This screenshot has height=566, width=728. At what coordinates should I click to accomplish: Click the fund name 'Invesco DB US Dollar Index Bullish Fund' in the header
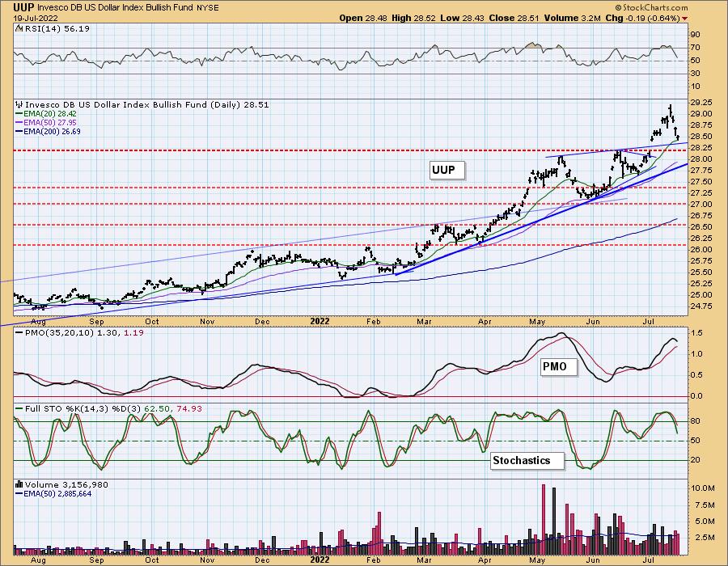[x=115, y=8]
